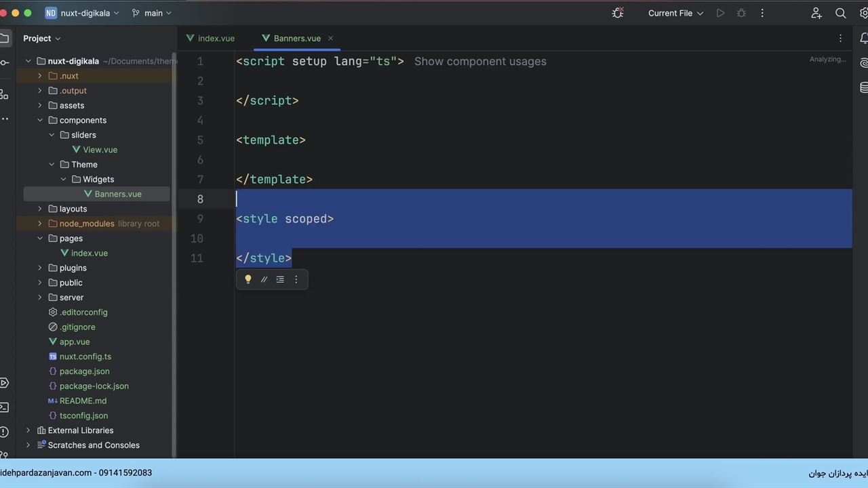Viewport: 868px width, 488px height.
Task: Open the Database tool window icon
Action: [864, 87]
